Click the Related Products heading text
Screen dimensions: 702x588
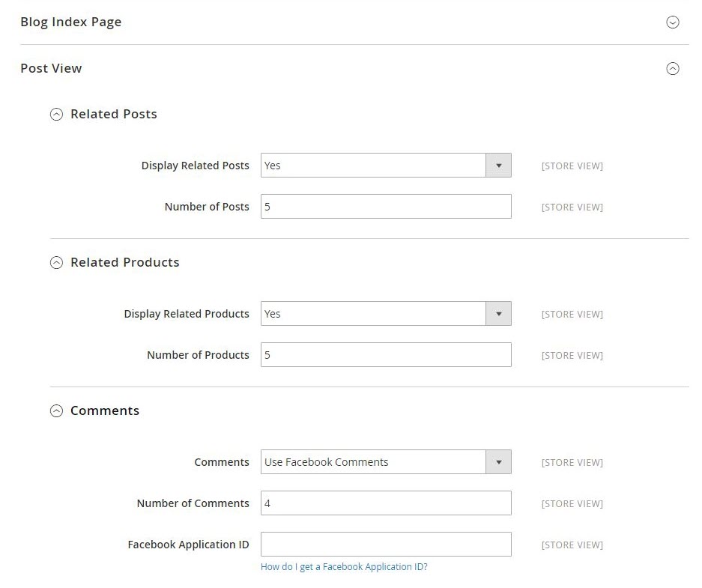(x=124, y=262)
